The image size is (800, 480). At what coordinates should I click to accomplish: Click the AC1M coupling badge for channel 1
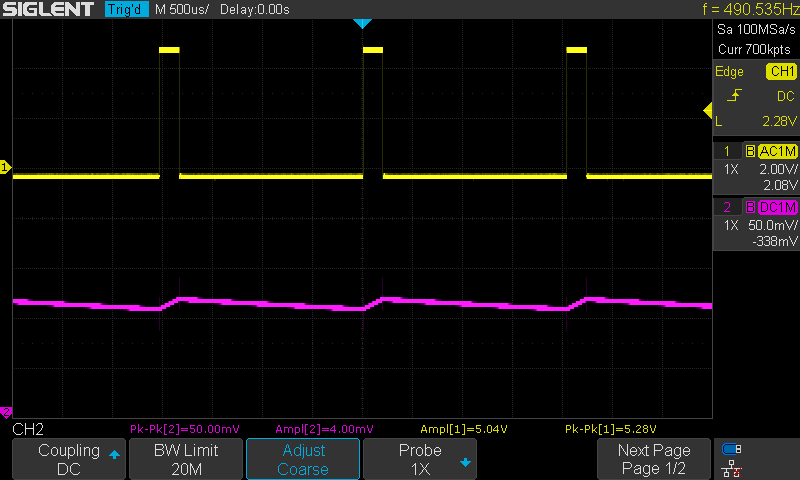point(778,151)
